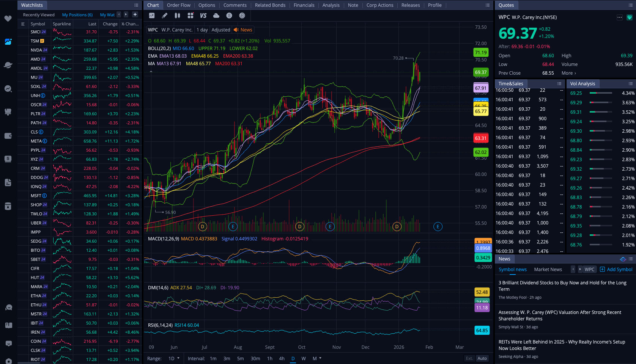Click the VS compare symbols icon

point(203,16)
